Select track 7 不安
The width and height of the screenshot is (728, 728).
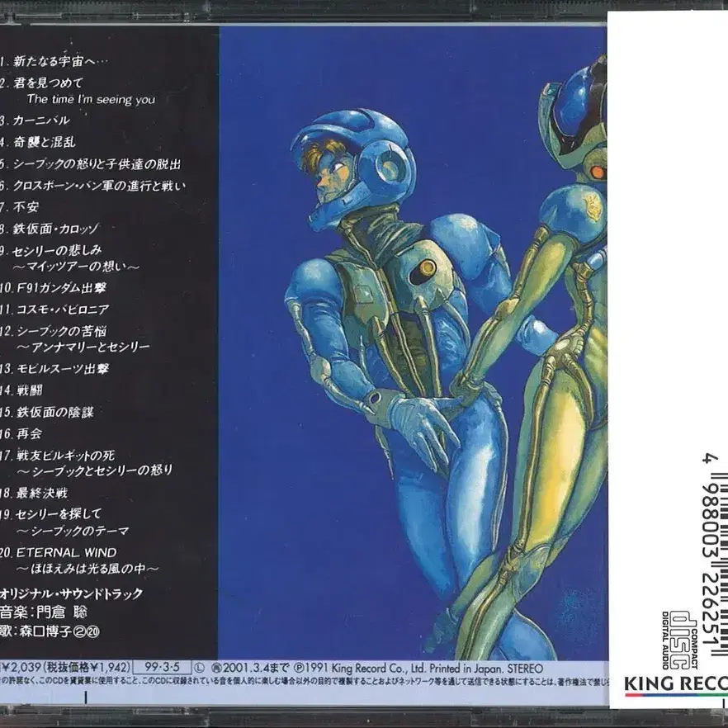pos(19,206)
